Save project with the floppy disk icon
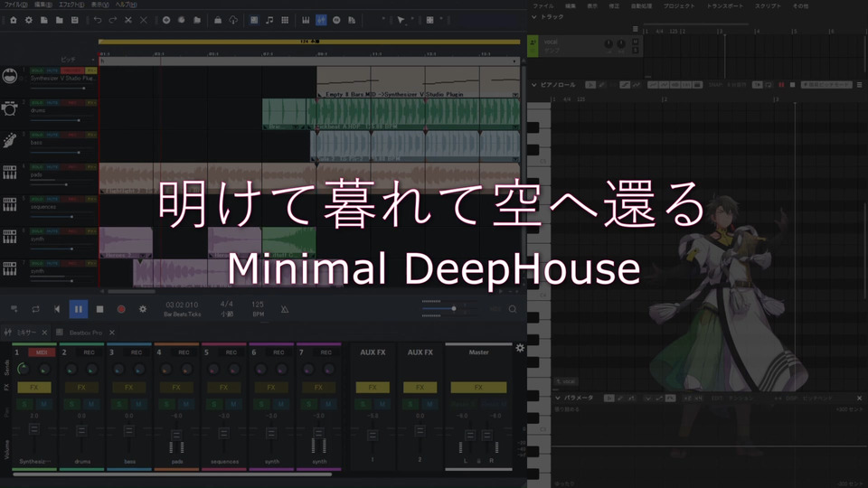This screenshot has height=488, width=868. tap(75, 20)
